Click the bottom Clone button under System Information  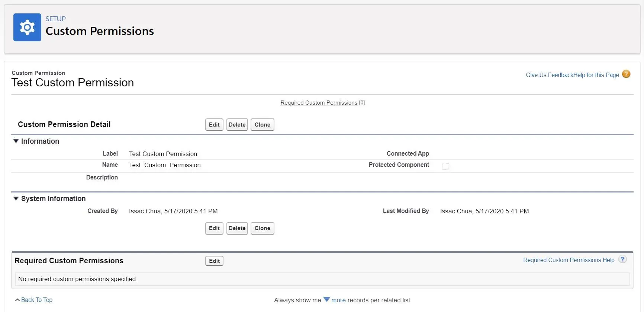tap(263, 228)
